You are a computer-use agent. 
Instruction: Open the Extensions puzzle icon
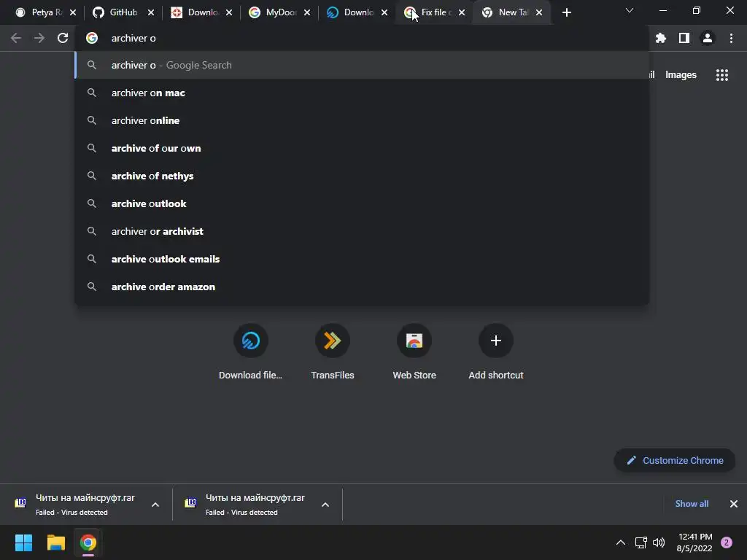(x=660, y=38)
